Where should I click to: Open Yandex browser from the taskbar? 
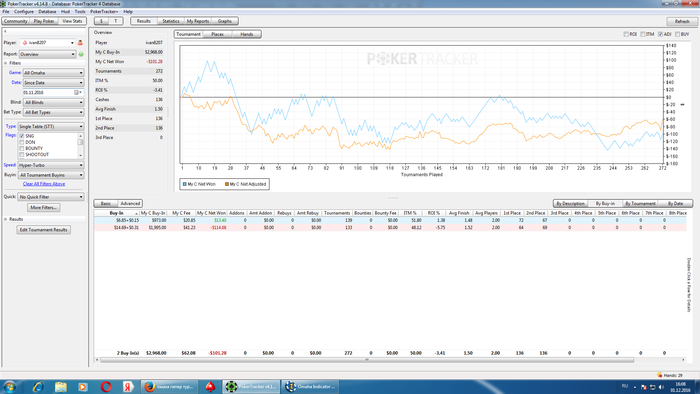point(128,386)
